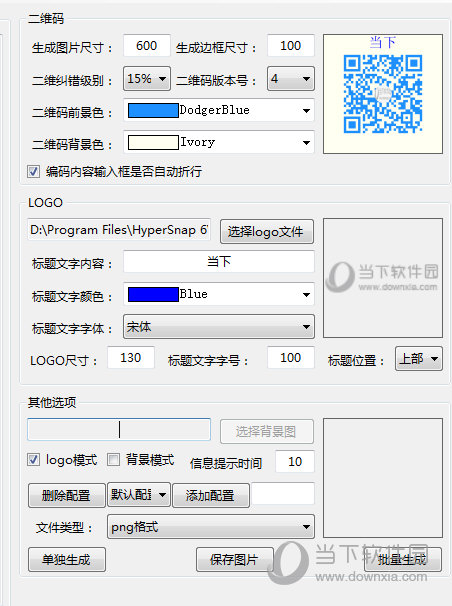Expand the DodgerBlue foreground color dropdown
This screenshot has height=606, width=452.
pos(219,111)
